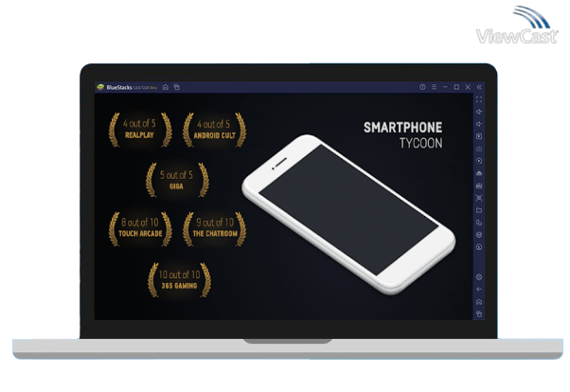Click the dome-shaped icon in sidebar
Image resolution: width=570 pixels, height=392 pixels.
point(479,173)
